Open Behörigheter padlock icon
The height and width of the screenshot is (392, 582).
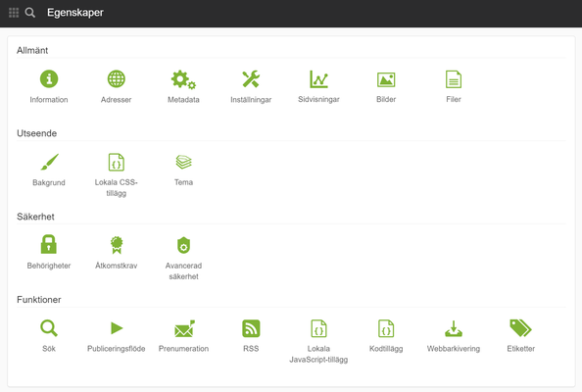click(49, 244)
